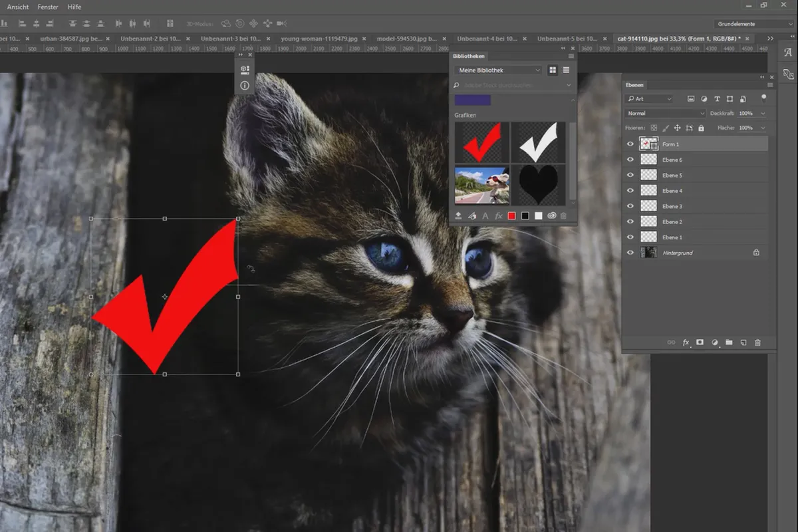The width and height of the screenshot is (798, 532).
Task: Create a new layer group folder icon
Action: [729, 342]
